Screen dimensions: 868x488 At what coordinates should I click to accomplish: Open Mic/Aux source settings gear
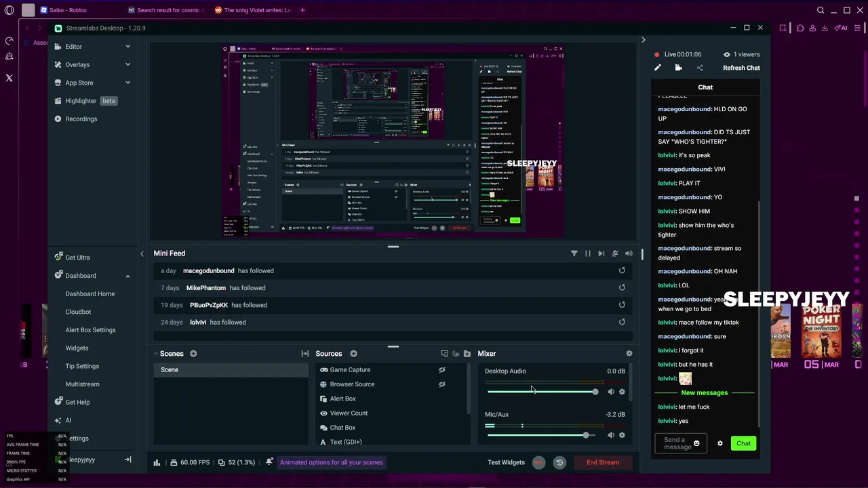tap(622, 435)
